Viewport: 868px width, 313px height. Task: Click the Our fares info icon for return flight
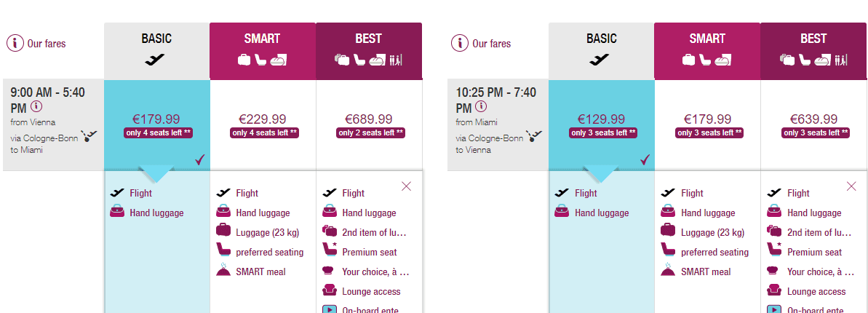460,43
